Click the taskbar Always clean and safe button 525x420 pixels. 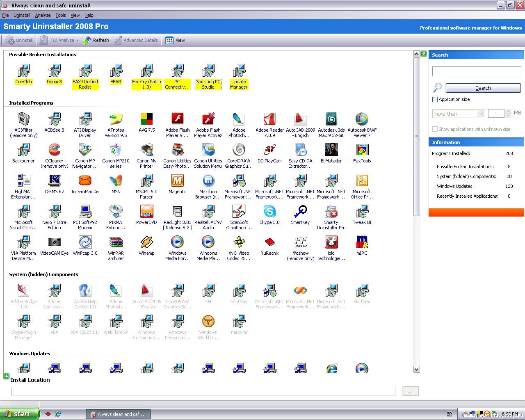119,414
